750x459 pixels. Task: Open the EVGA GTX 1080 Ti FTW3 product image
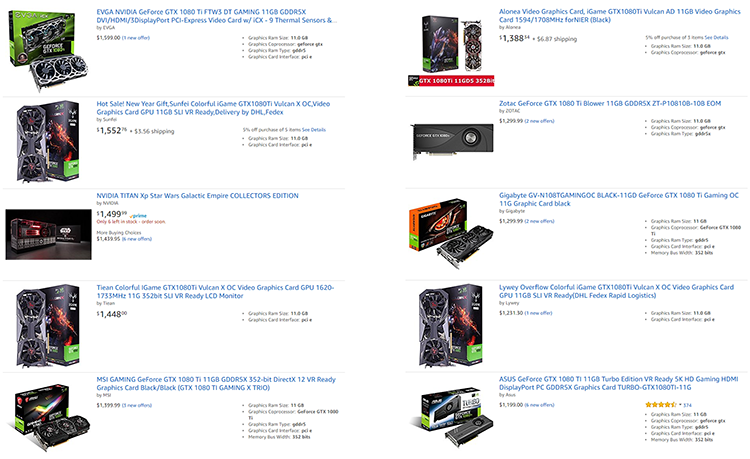point(48,50)
